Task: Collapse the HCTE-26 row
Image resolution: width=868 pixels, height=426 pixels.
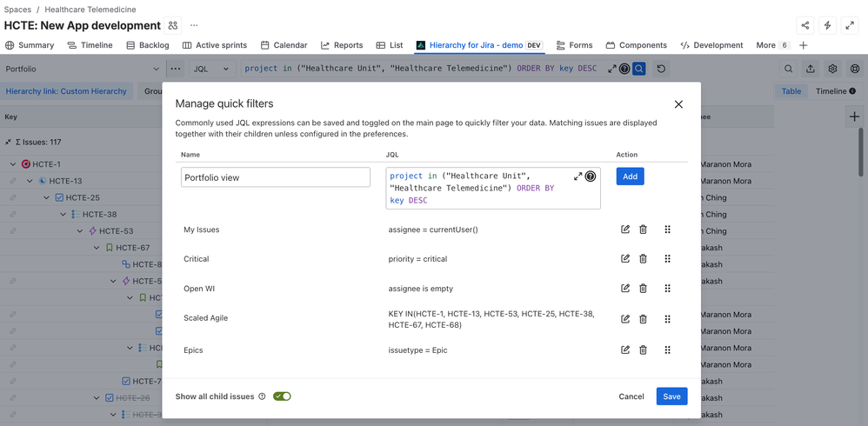Action: 97,398
